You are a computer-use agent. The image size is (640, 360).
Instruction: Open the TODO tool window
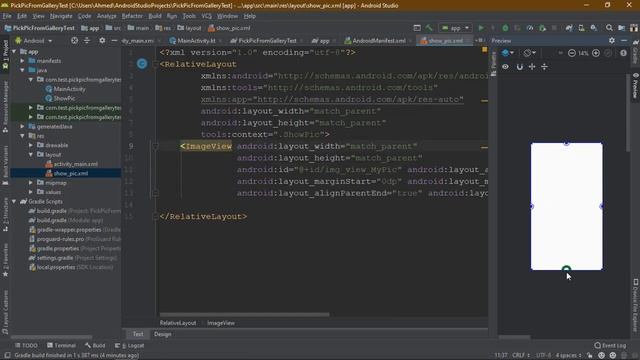click(x=26, y=346)
